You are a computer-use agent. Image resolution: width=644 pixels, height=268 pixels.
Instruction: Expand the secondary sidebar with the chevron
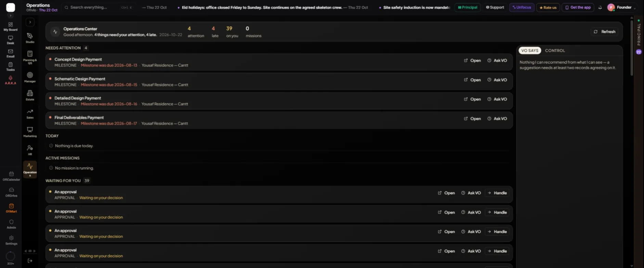(x=30, y=22)
